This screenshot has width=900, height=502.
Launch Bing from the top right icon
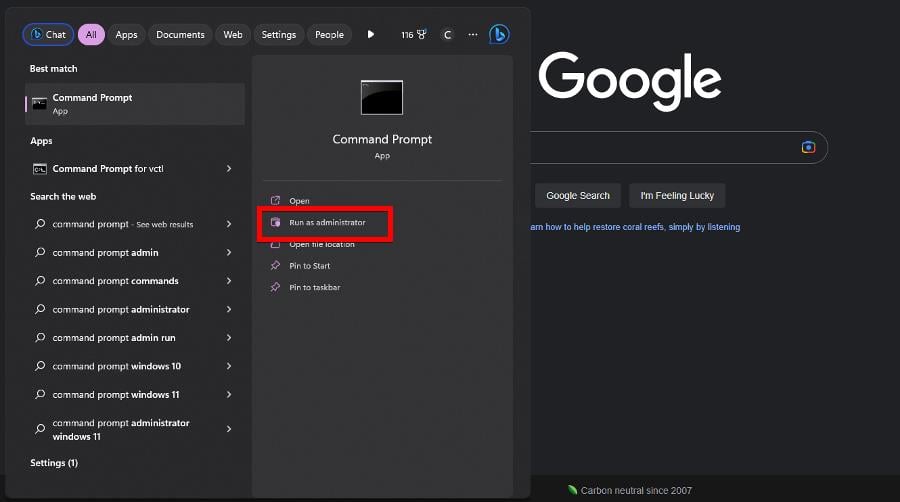tap(499, 34)
